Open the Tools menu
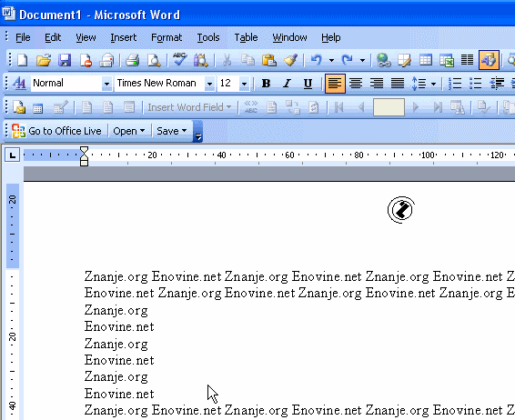The width and height of the screenshot is (515, 420). pyautogui.click(x=208, y=37)
